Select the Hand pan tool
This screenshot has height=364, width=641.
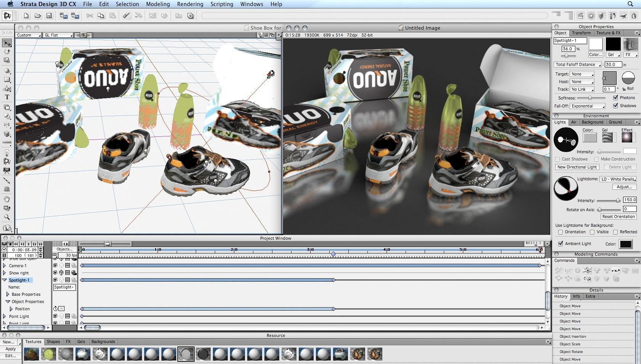point(7,199)
